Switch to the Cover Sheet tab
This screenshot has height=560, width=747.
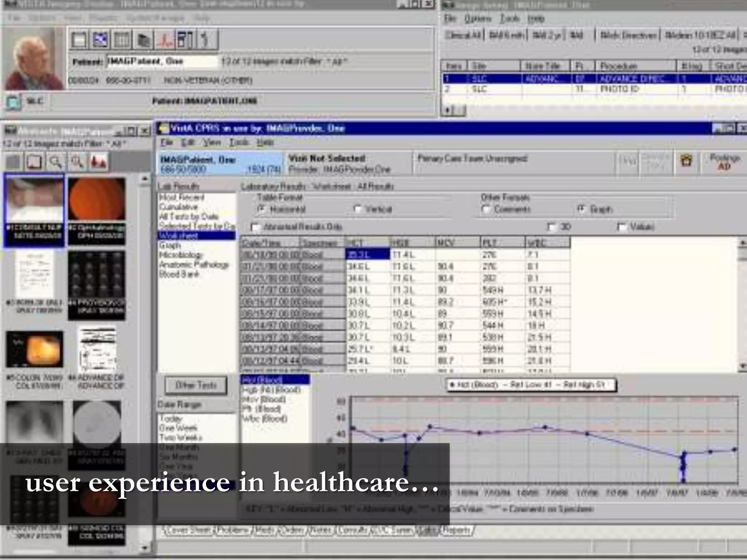(189, 530)
